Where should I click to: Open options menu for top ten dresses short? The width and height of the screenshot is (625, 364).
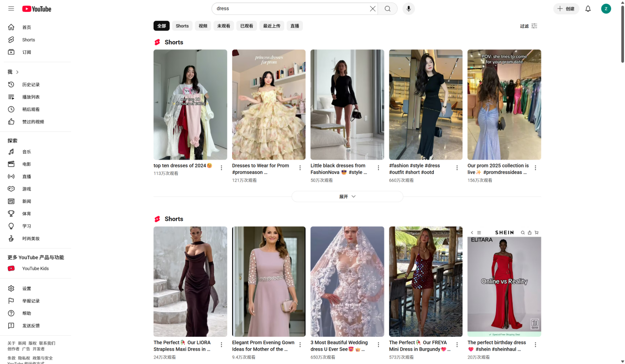pos(221,168)
